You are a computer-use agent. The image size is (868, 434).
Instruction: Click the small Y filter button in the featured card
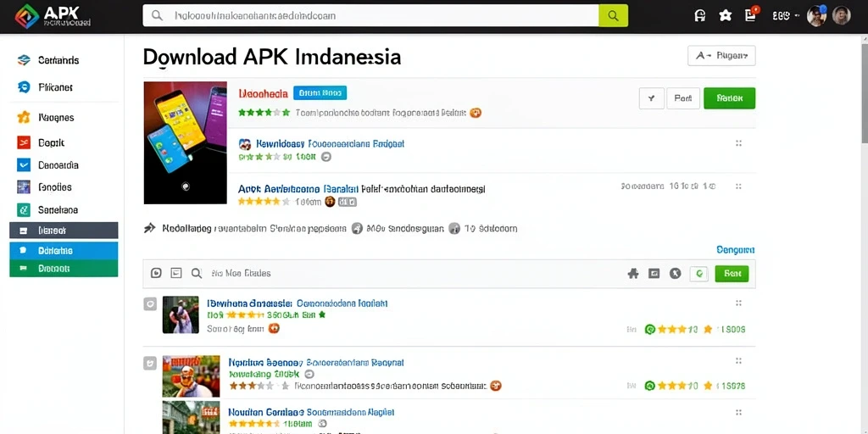652,98
